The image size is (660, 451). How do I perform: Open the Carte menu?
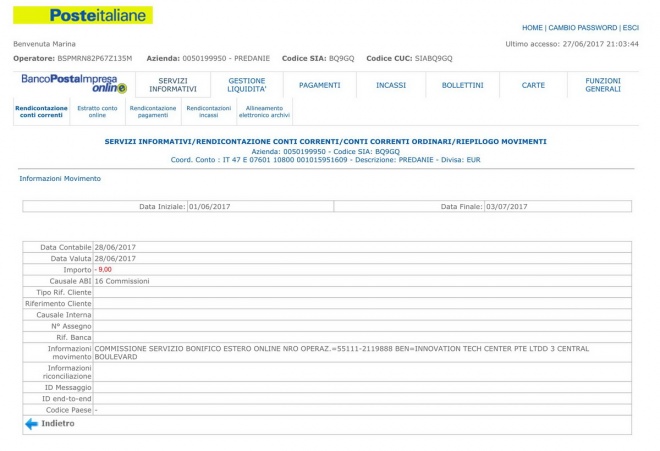pyautogui.click(x=533, y=85)
